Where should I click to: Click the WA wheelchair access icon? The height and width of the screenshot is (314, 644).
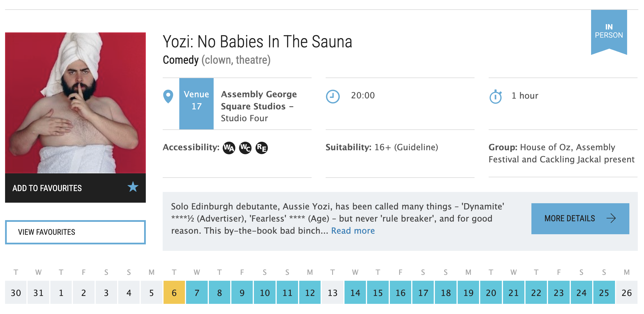[x=229, y=148]
